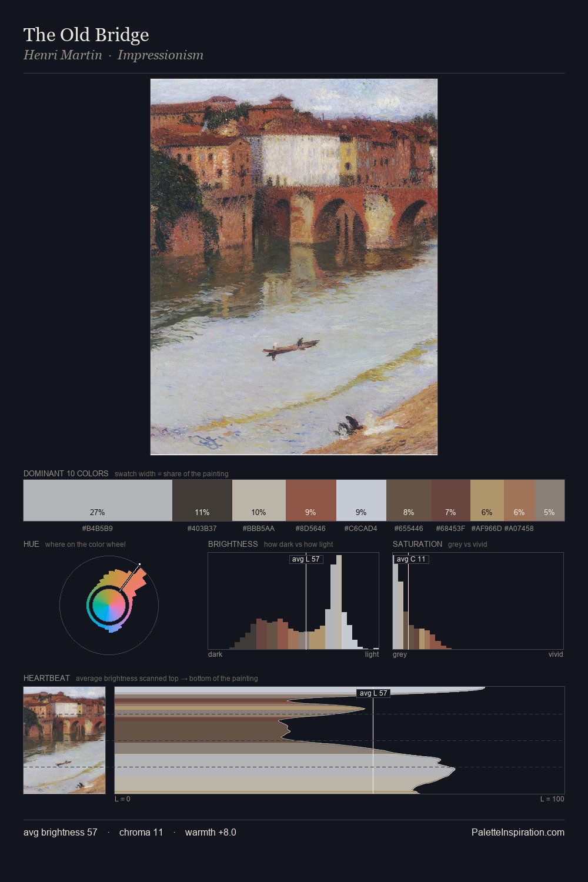Click "where on the color wheel" caption
The width and height of the screenshot is (588, 882).
coord(85,544)
